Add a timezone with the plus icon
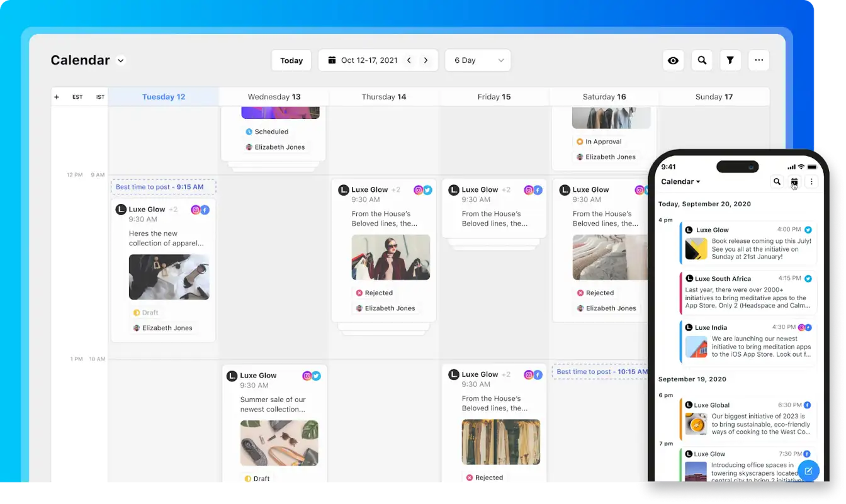The width and height of the screenshot is (846, 504). [x=57, y=97]
